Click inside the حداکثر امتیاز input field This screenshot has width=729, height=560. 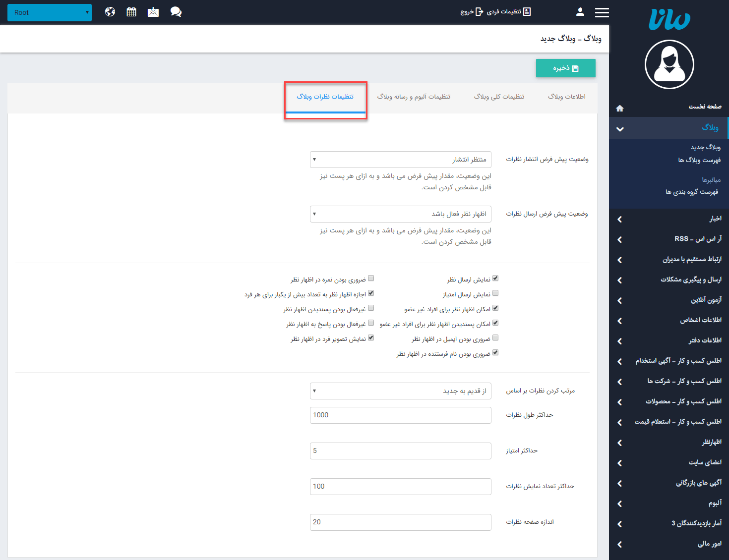pos(400,450)
